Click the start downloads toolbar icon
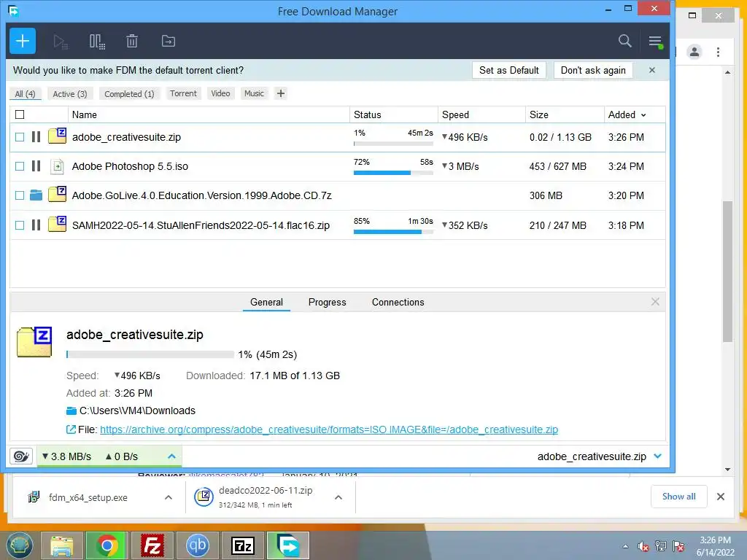 tap(61, 42)
